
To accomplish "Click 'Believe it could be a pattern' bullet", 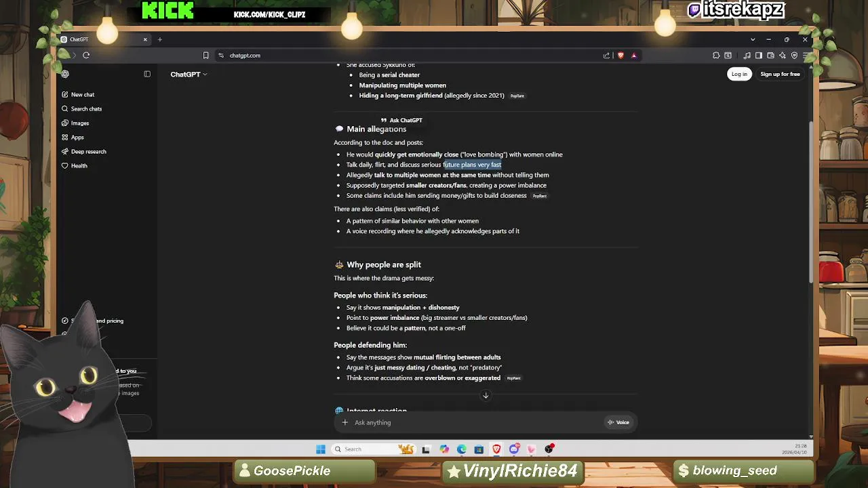I will (406, 328).
